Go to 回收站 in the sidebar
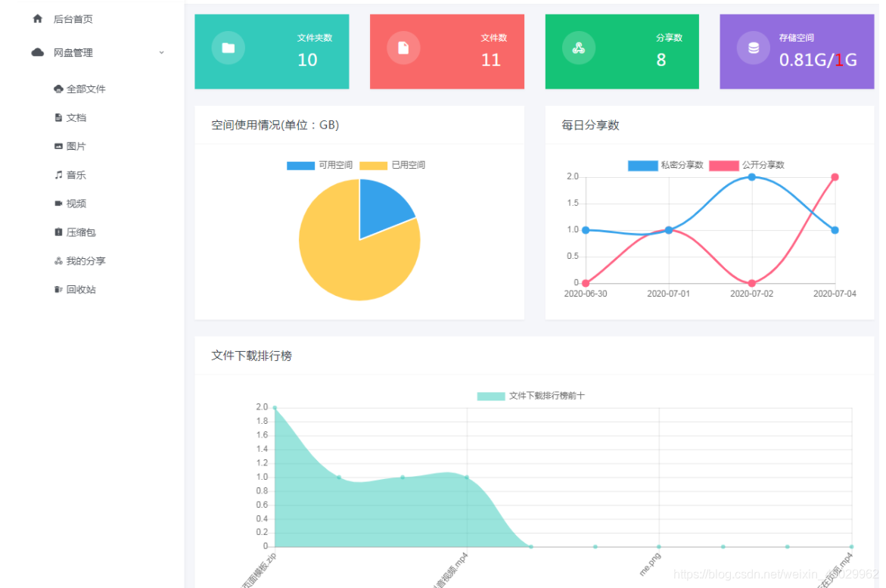Image resolution: width=886 pixels, height=588 pixels. (x=81, y=290)
